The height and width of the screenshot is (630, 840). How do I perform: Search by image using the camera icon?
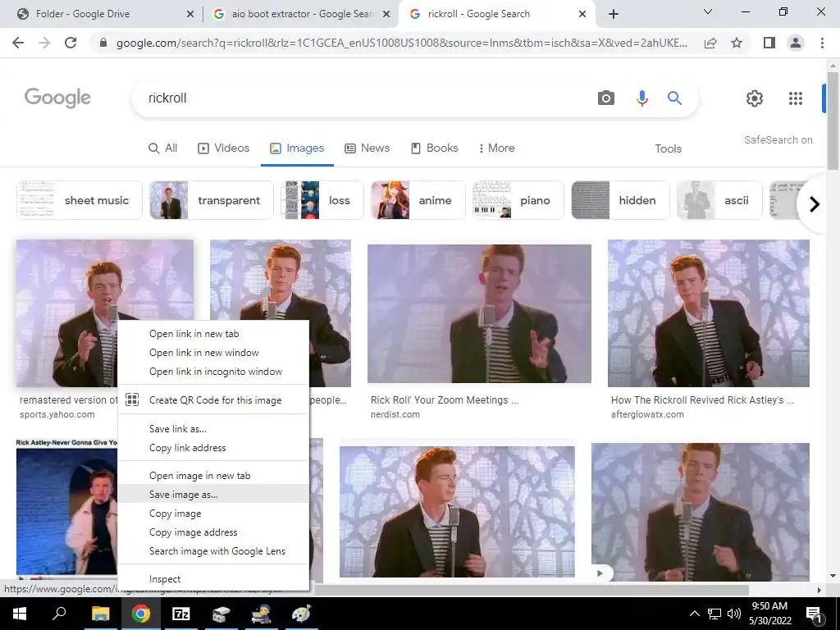click(x=606, y=98)
